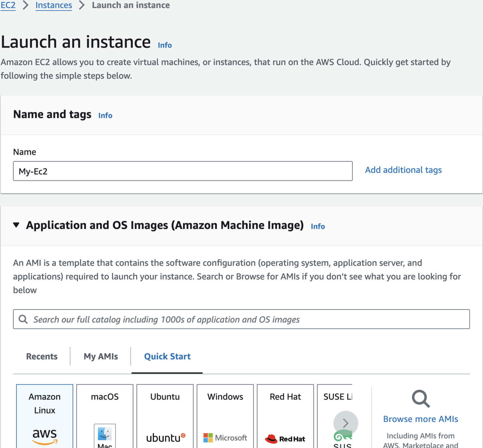This screenshot has height=448, width=483.
Task: Select the Ubuntu card title
Action: tap(165, 397)
